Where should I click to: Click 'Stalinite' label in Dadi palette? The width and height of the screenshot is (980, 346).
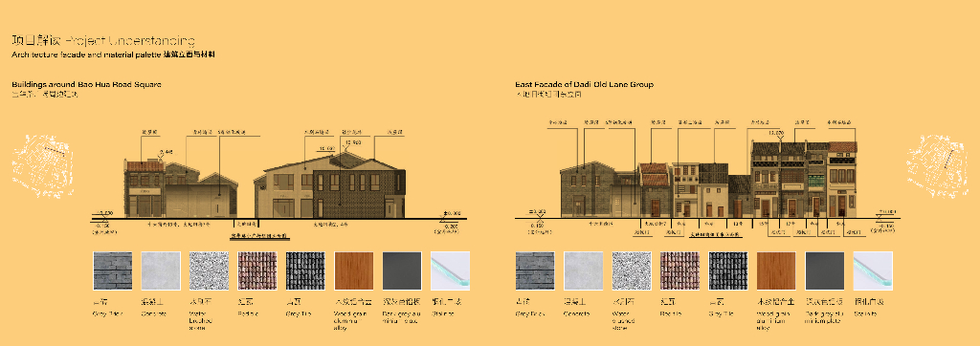(865, 314)
